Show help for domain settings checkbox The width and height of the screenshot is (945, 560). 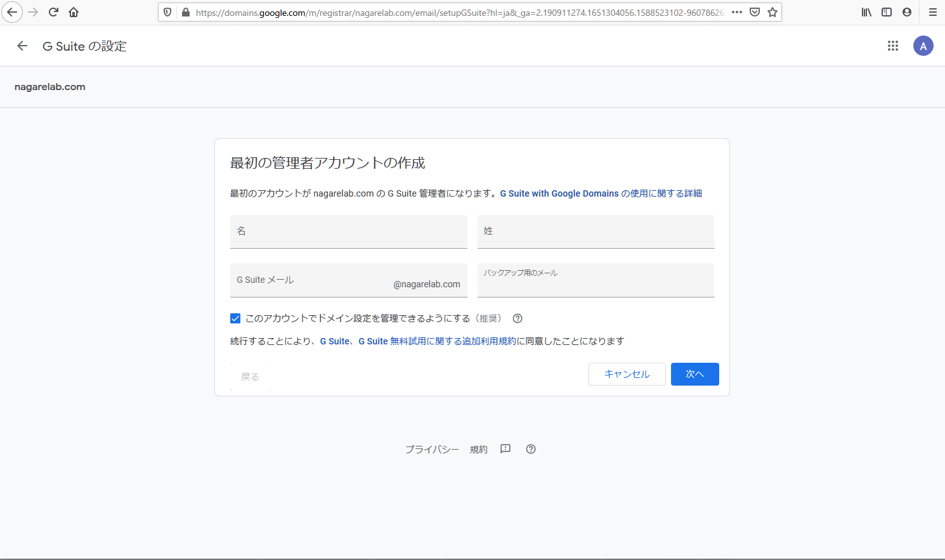coord(518,318)
